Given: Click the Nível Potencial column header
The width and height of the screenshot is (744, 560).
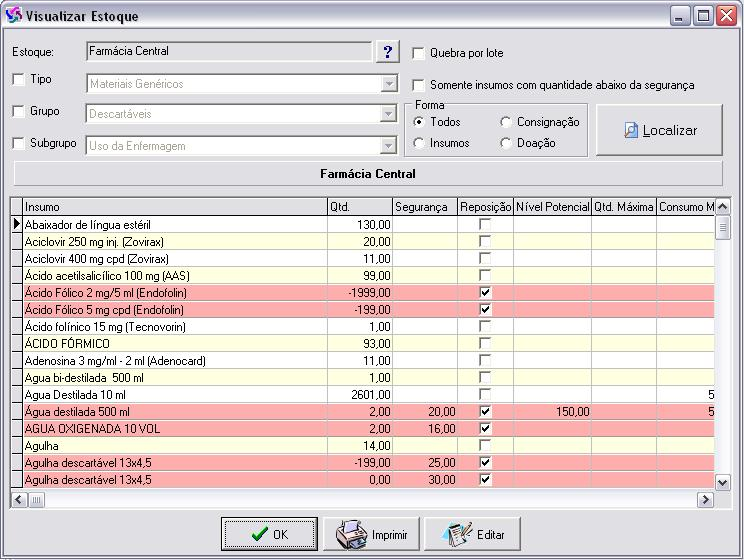Looking at the screenshot, I should [x=553, y=207].
